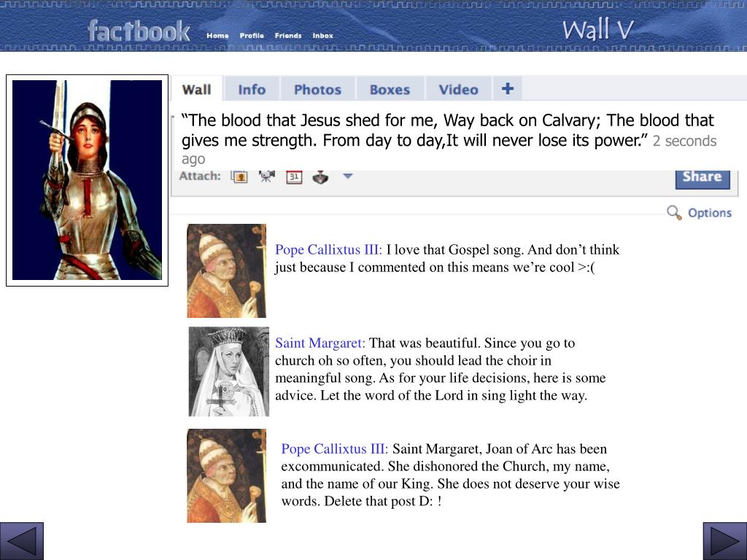This screenshot has width=747, height=560.
Task: Click the 'Wall V' title text
Action: 598,29
